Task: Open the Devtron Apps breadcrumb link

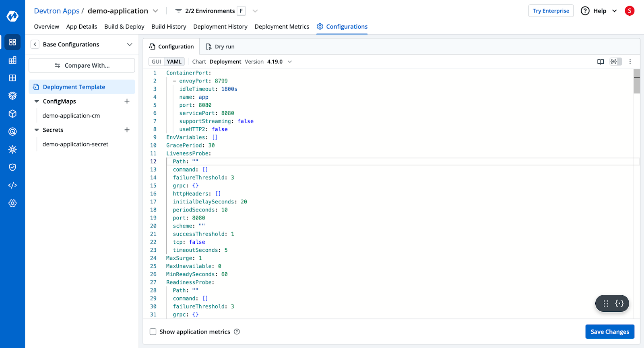Action: point(57,11)
